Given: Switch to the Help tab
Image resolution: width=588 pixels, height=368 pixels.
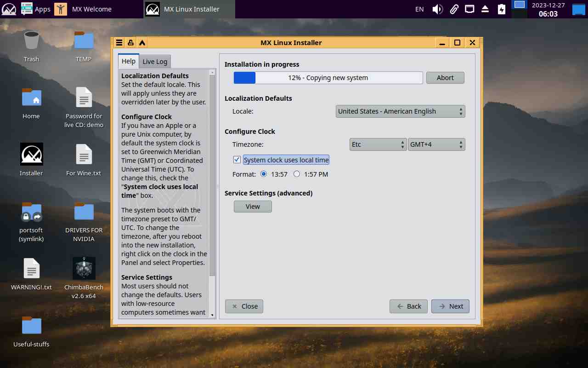Looking at the screenshot, I should [x=129, y=61].
